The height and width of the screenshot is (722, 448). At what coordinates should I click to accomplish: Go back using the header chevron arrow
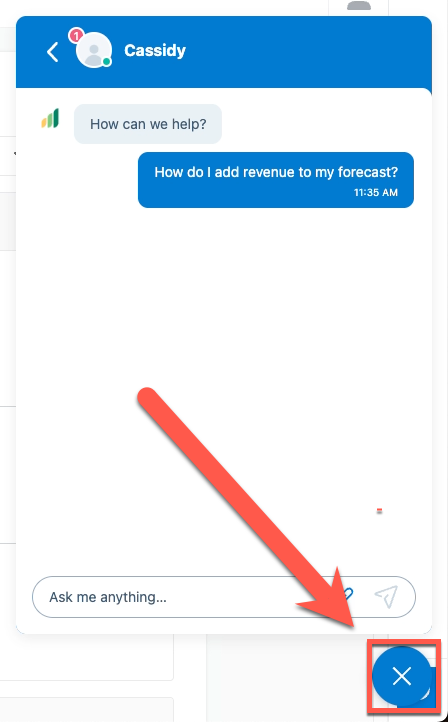[x=52, y=52]
